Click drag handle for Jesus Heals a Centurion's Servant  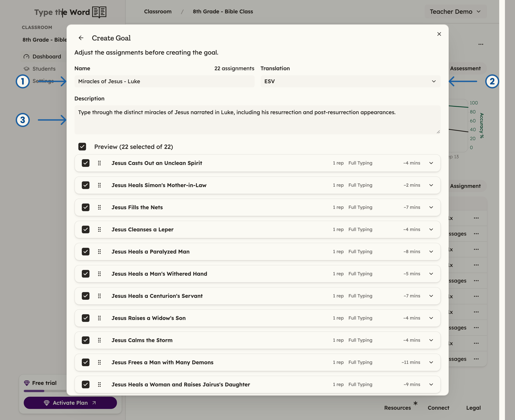tap(99, 296)
